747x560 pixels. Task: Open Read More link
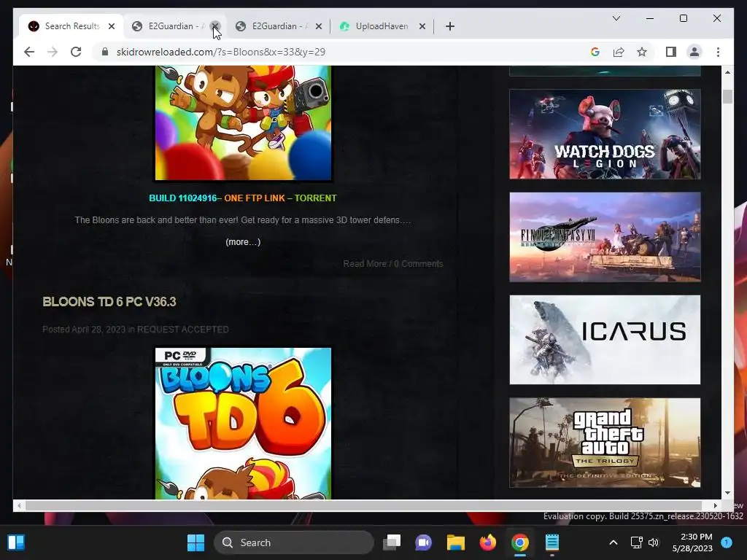(x=365, y=264)
